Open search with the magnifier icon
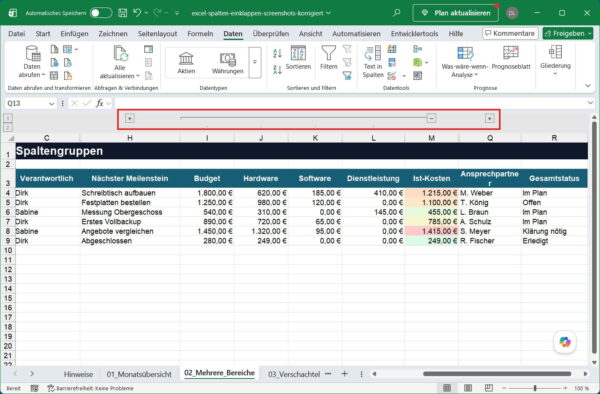 click(397, 13)
